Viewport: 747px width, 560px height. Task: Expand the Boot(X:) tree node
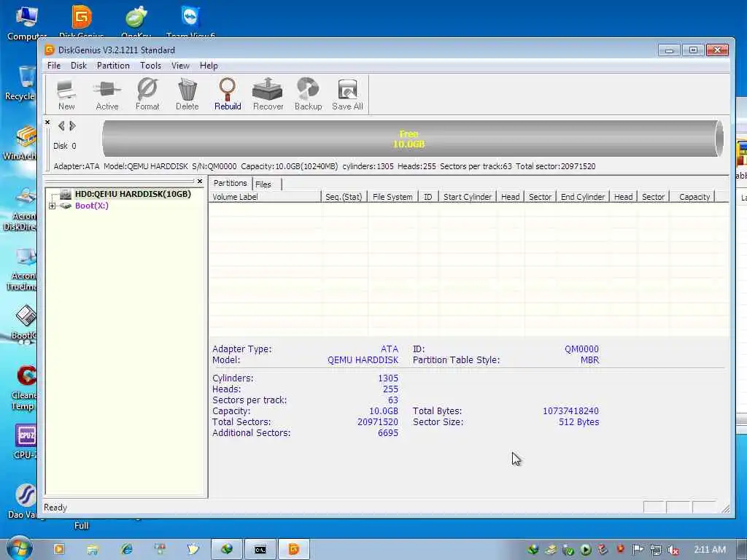pos(52,206)
